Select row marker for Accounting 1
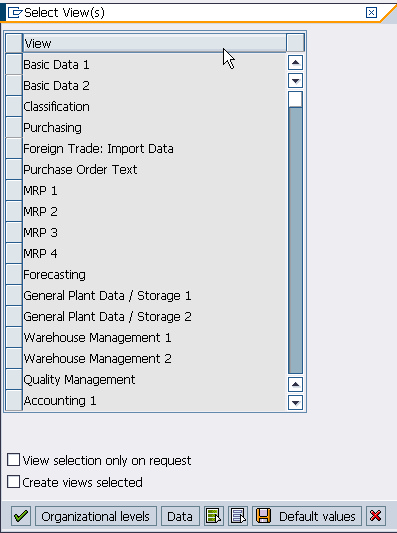 point(14,400)
